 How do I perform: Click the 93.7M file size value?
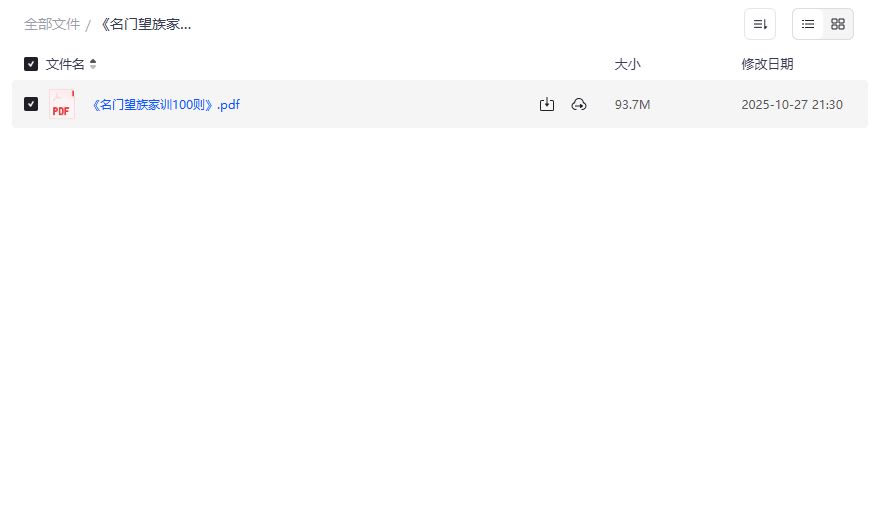[633, 104]
